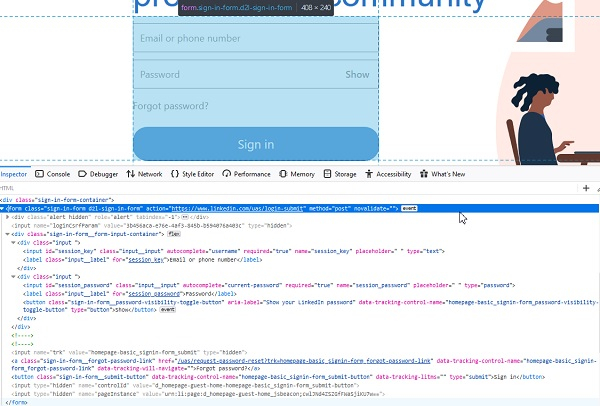Collapse the selected form element node
Viewport: 600px width, 406px height.
point(2,209)
